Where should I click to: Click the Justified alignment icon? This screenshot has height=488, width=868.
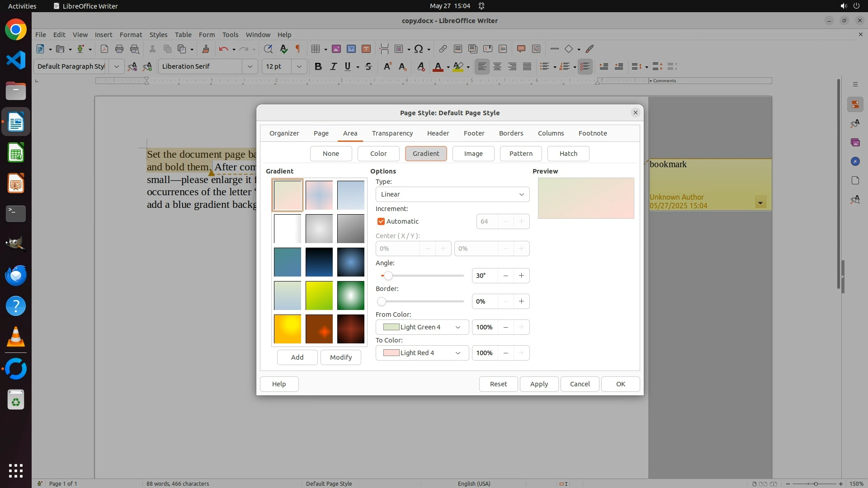coord(527,66)
